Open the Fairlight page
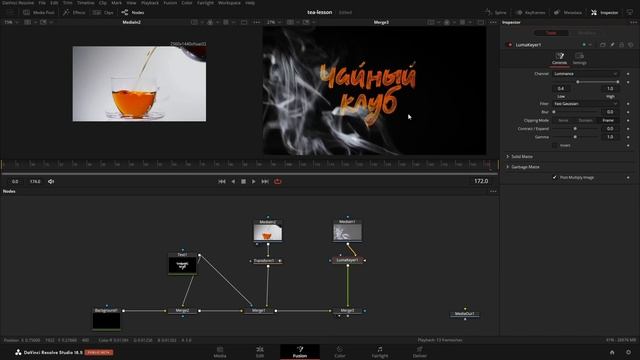The height and width of the screenshot is (360, 640). coord(380,352)
